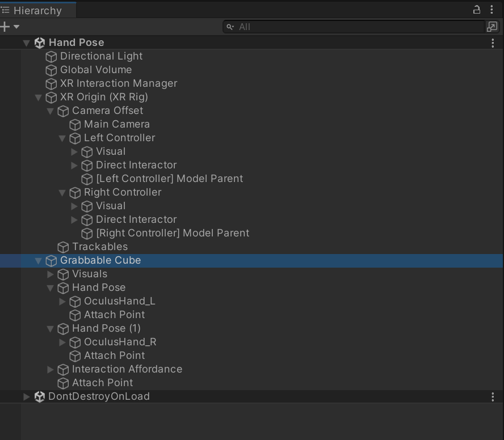
Task: Select [Left Controller] Model Parent
Action: tap(169, 179)
